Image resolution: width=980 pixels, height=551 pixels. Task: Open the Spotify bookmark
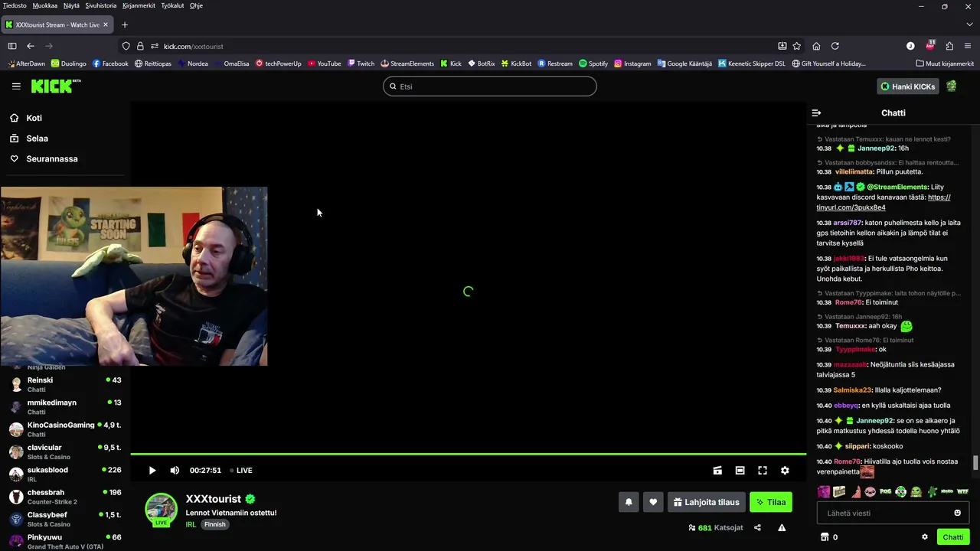593,64
